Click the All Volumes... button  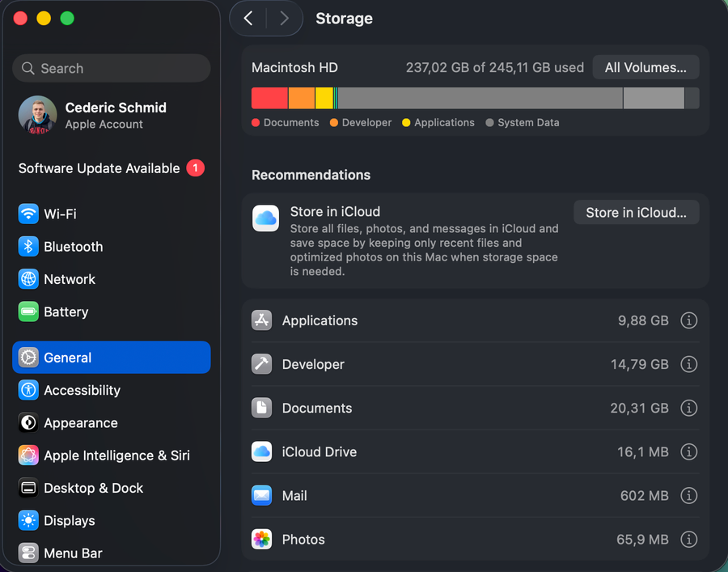645,67
